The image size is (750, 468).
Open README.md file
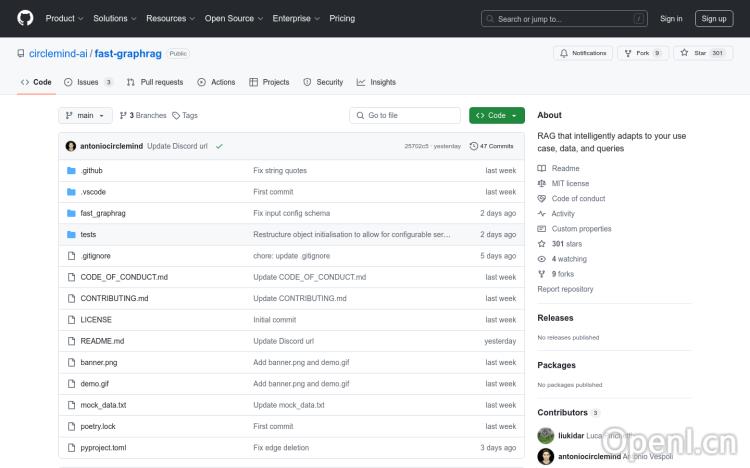point(102,341)
